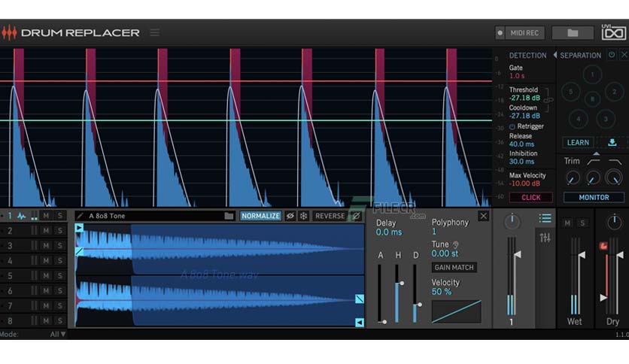The height and width of the screenshot is (364, 629).
Task: Close the sample settings panel
Action: pos(483,216)
